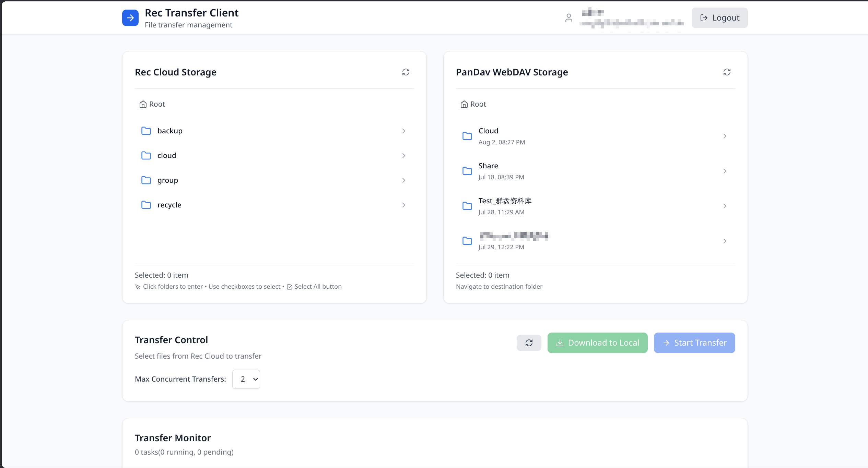Click the Start Transfer button
Screen dimensions: 868x468
(694, 343)
